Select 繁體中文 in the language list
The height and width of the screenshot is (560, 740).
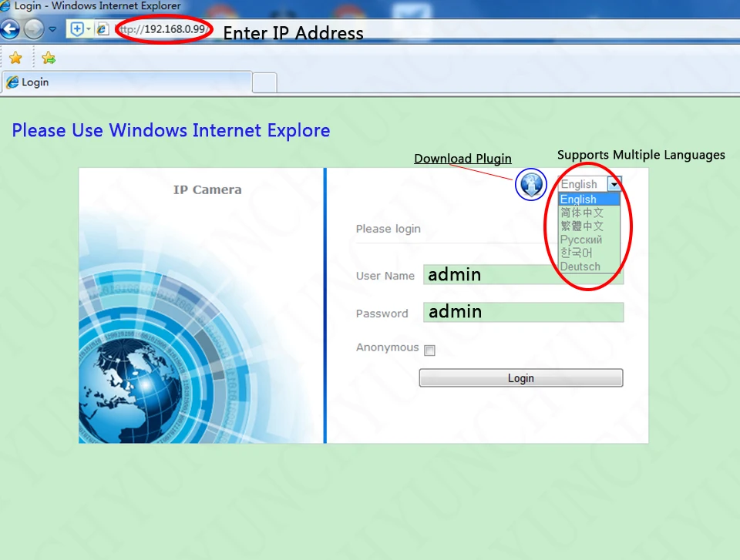[x=589, y=226]
